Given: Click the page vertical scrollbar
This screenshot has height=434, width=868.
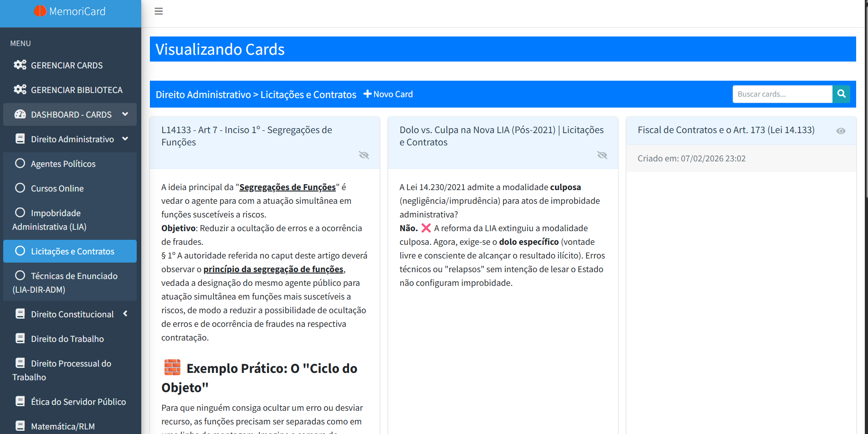Looking at the screenshot, I should tap(866, 137).
